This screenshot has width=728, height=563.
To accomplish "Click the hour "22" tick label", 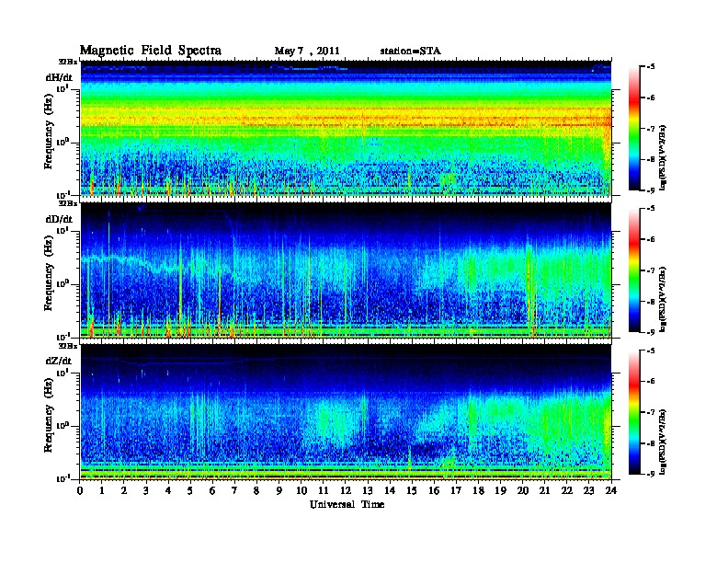I will (x=567, y=490).
